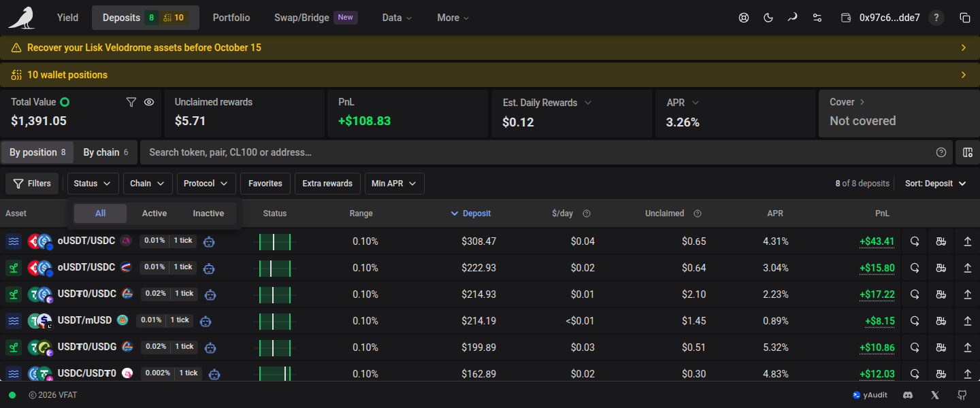Select the Active status option

tap(154, 214)
